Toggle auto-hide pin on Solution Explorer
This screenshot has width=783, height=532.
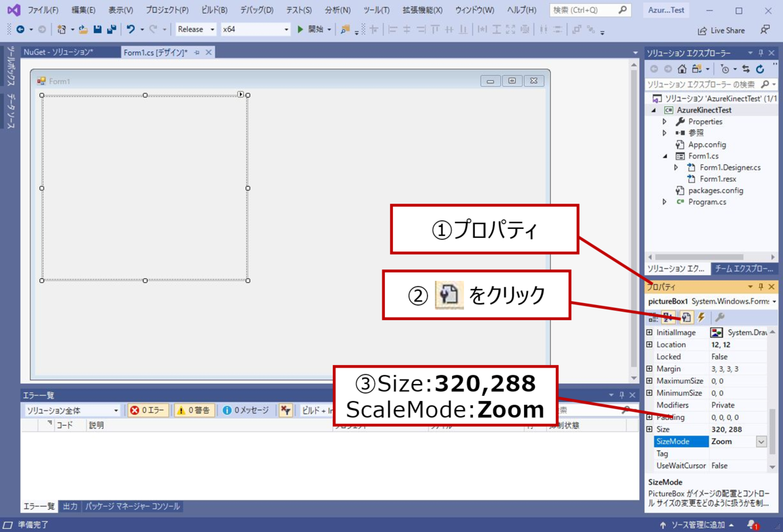[761, 53]
